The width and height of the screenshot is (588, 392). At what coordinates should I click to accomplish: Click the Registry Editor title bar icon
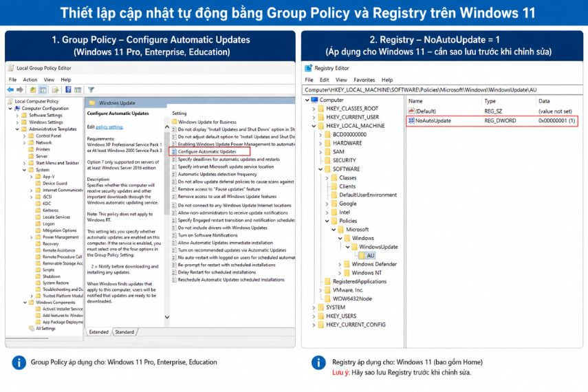(x=309, y=68)
